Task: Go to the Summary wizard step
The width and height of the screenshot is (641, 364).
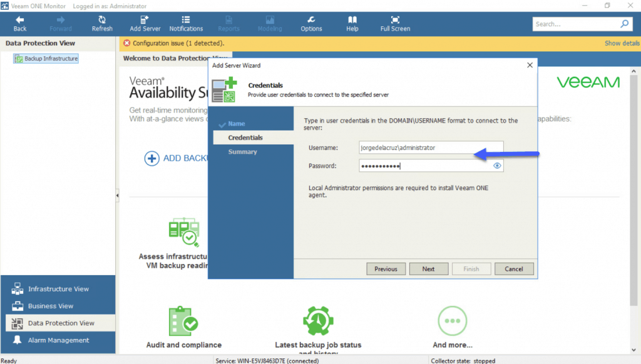Action: (x=242, y=152)
